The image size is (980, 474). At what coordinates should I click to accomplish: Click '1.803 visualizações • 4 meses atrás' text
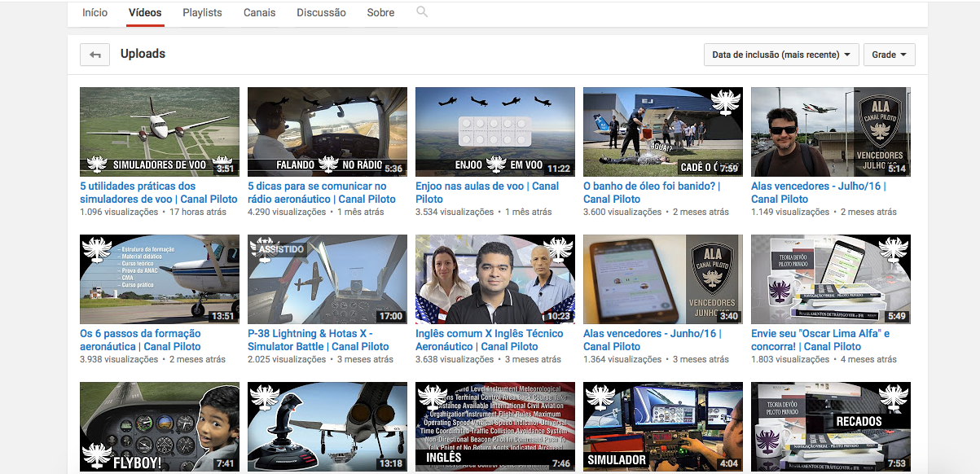(x=824, y=359)
